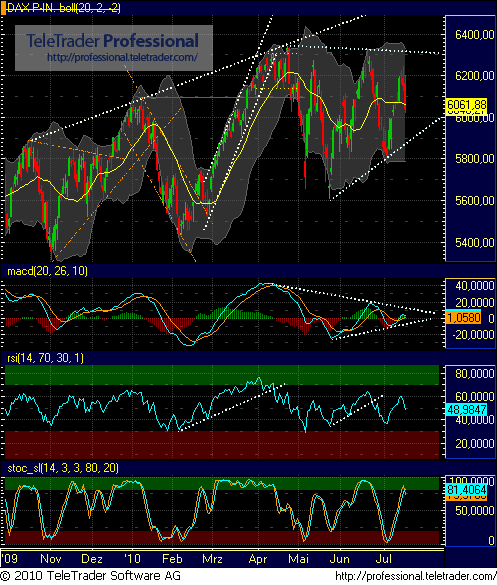Click the © 2010 TeleTrader Software AG copyright
The height and width of the screenshot is (585, 497).
pos(90,576)
